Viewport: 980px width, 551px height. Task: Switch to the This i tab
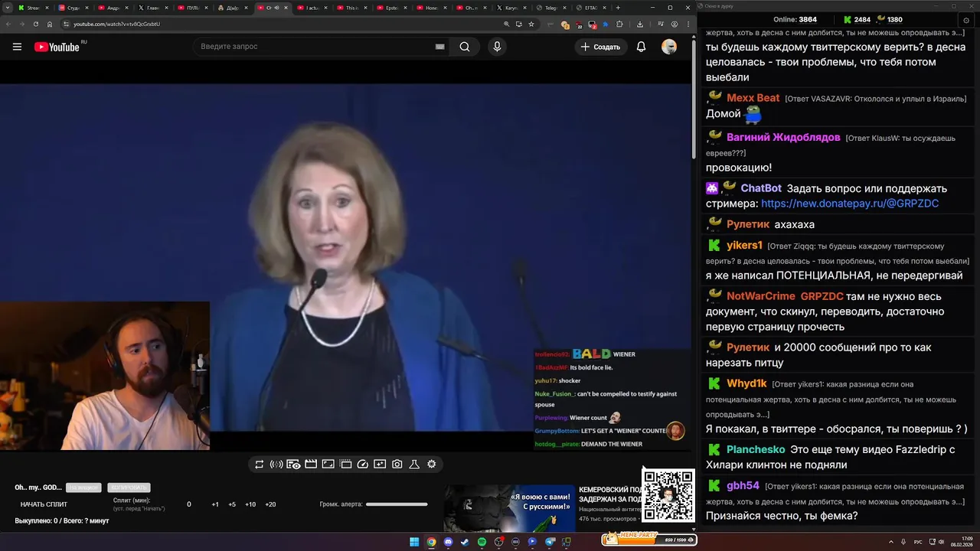pos(352,8)
